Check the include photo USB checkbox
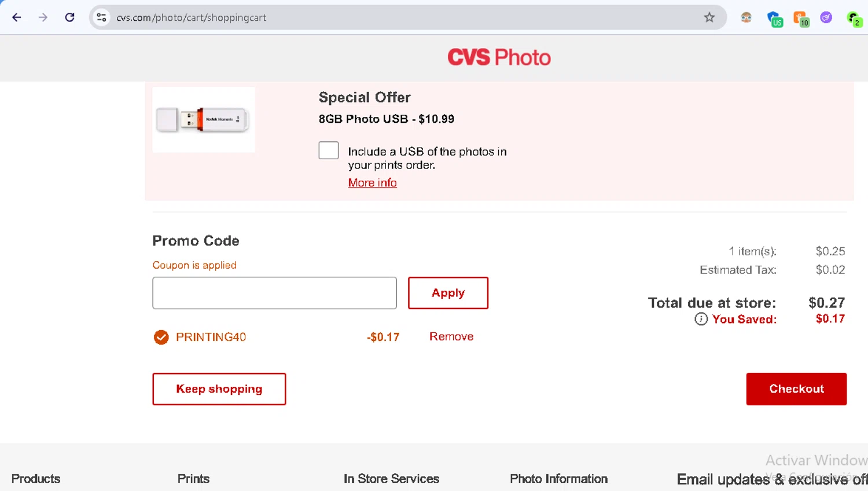This screenshot has width=868, height=491. (329, 151)
